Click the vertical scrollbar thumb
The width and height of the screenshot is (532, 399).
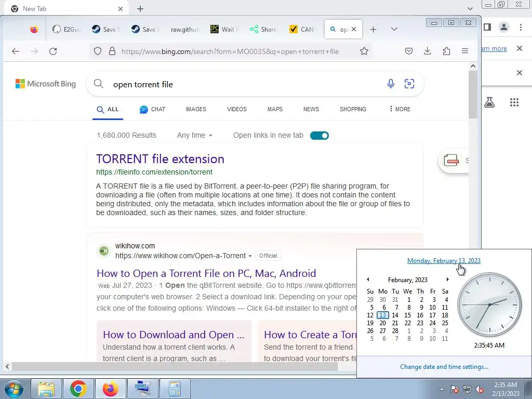[473, 95]
